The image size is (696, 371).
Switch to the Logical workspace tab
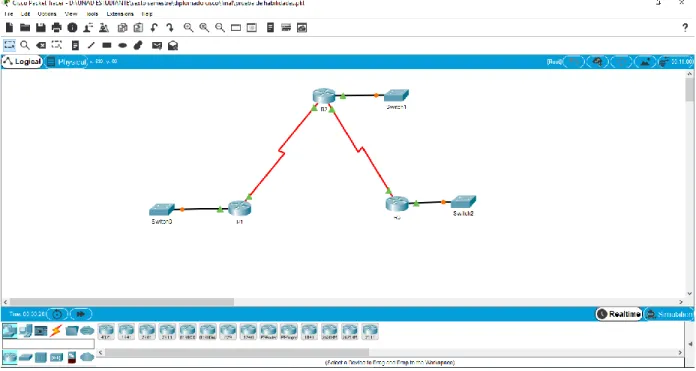(22, 62)
